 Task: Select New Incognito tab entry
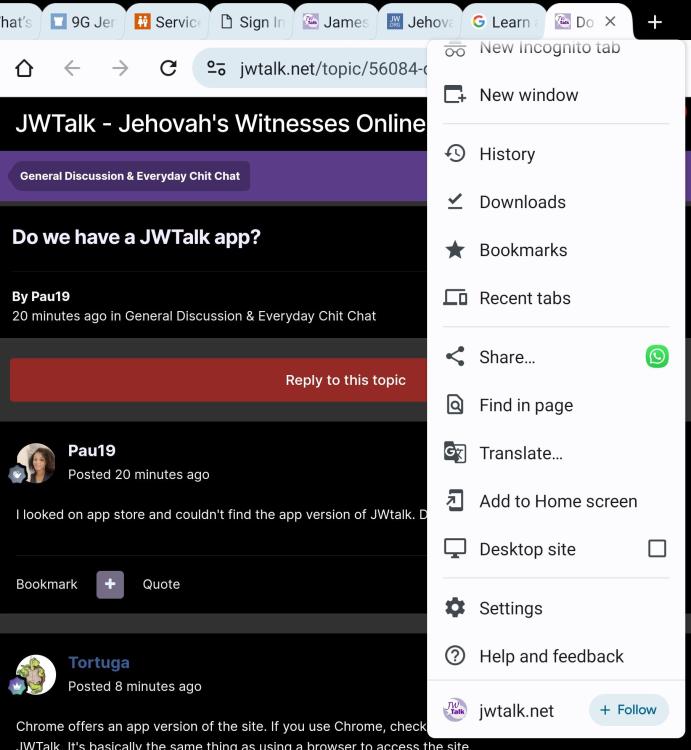pos(556,48)
